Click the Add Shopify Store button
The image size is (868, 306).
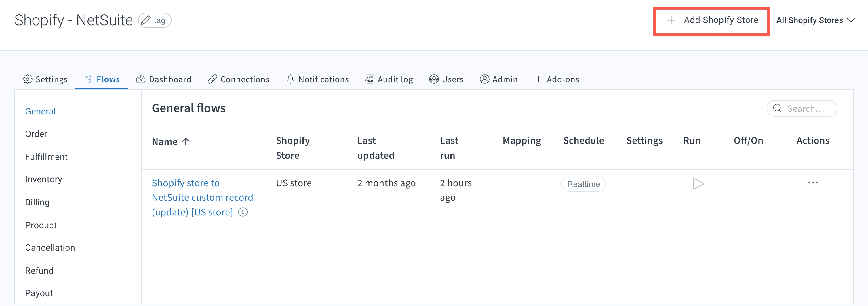tap(712, 21)
